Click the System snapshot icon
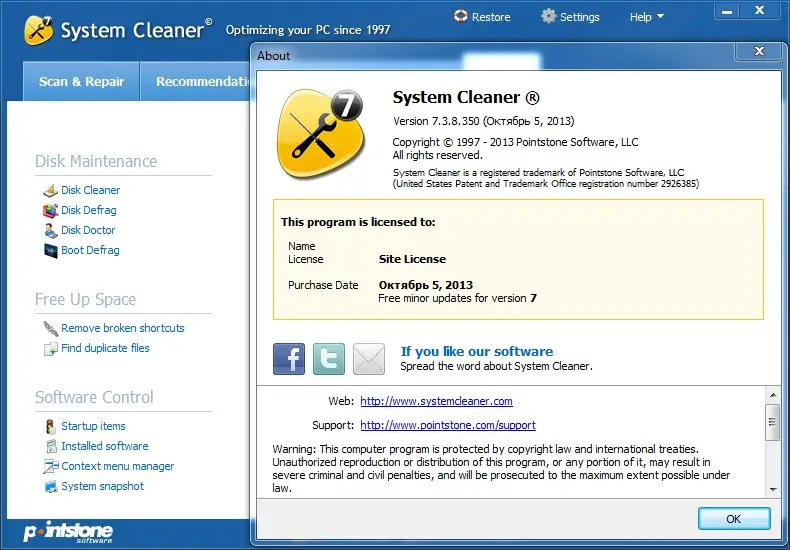The image size is (790, 550). tap(50, 487)
